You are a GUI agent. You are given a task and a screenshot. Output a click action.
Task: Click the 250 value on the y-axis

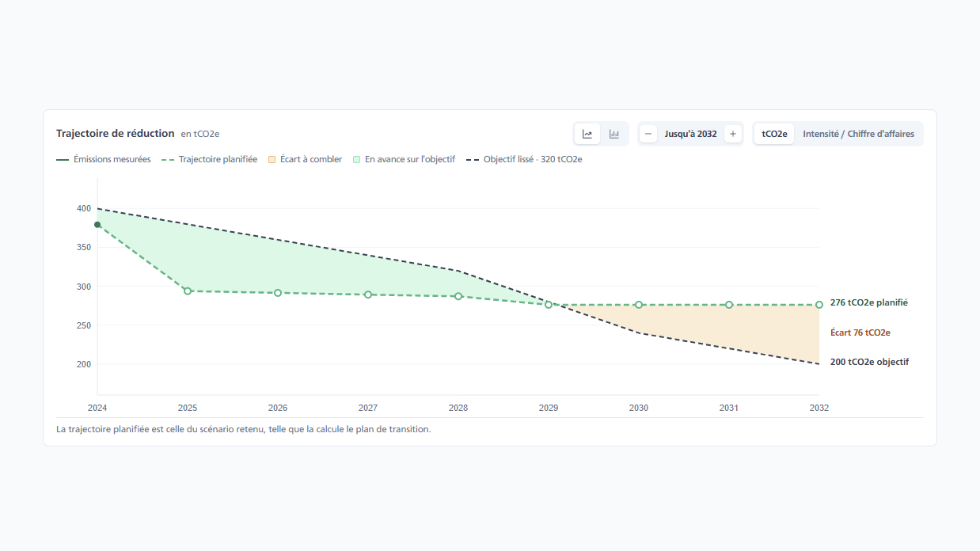tap(84, 325)
